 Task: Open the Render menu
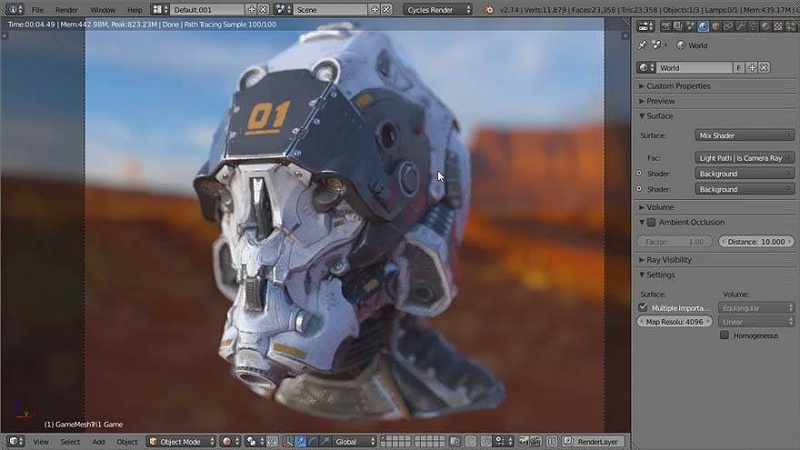click(x=66, y=9)
